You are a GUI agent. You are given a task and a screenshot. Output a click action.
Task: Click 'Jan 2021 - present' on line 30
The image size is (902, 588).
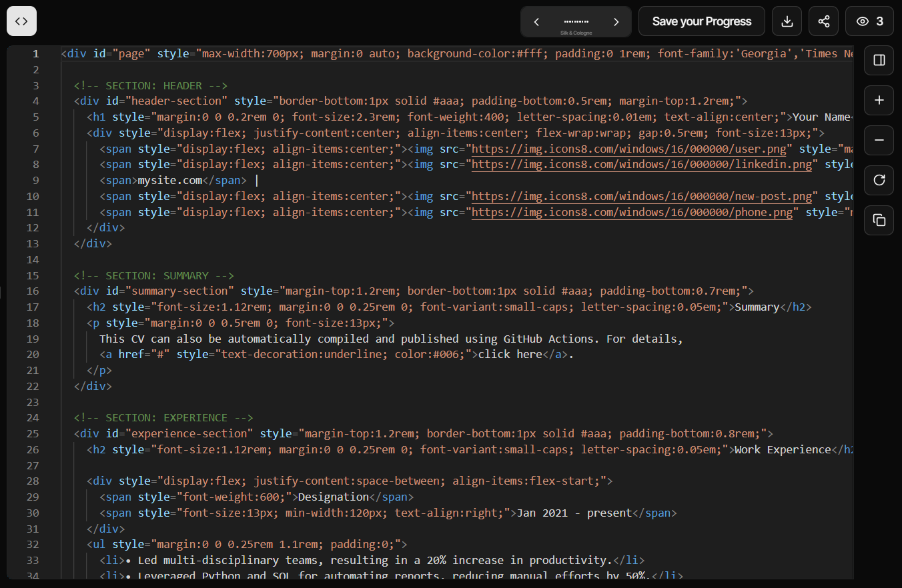tap(574, 513)
